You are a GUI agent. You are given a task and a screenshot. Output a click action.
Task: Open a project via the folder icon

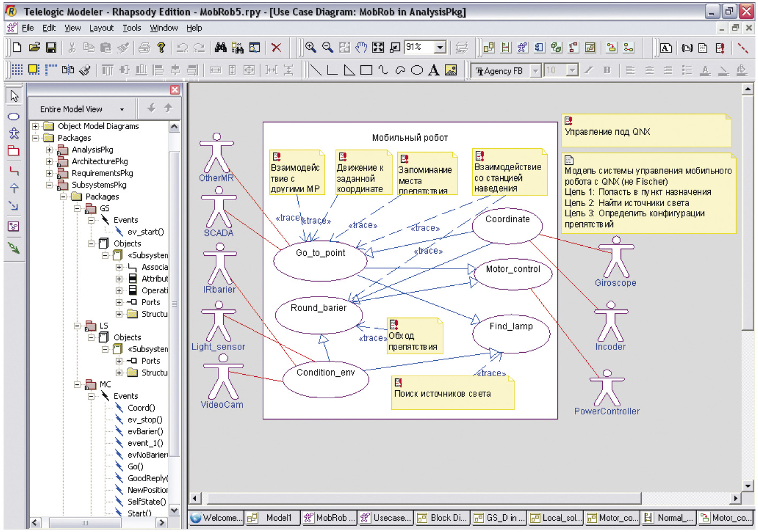[x=34, y=48]
